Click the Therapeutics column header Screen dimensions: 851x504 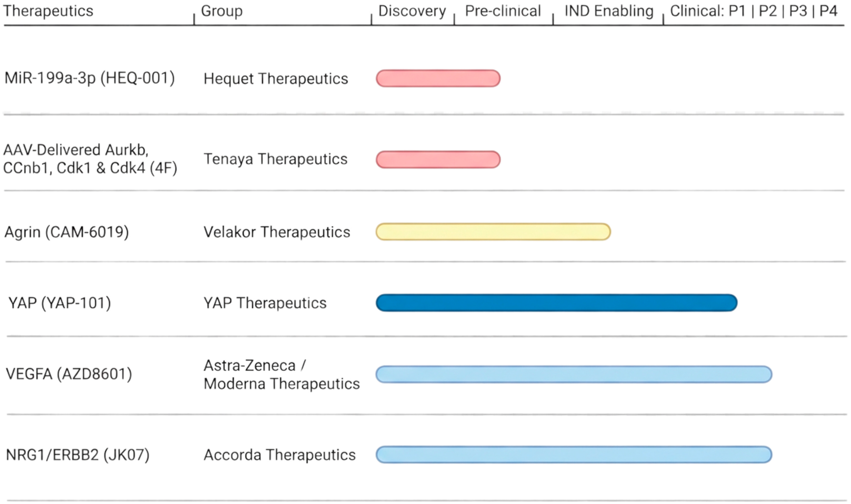[x=48, y=11]
